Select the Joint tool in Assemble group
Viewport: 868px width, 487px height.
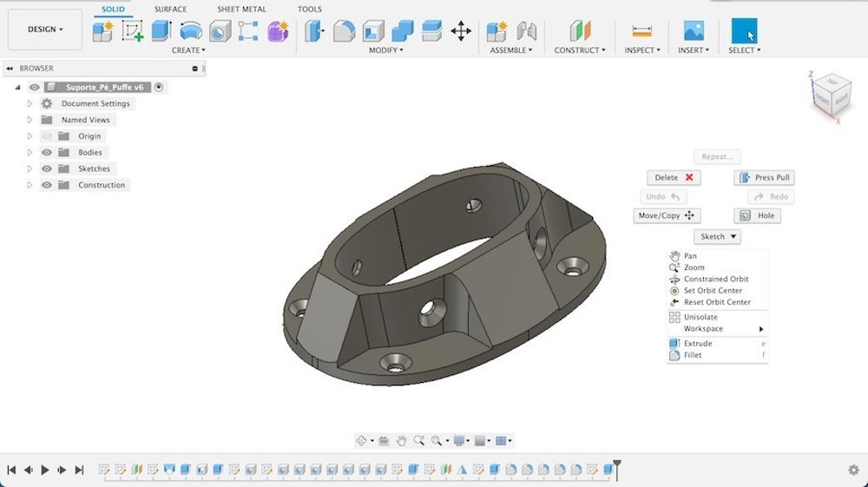click(x=526, y=31)
